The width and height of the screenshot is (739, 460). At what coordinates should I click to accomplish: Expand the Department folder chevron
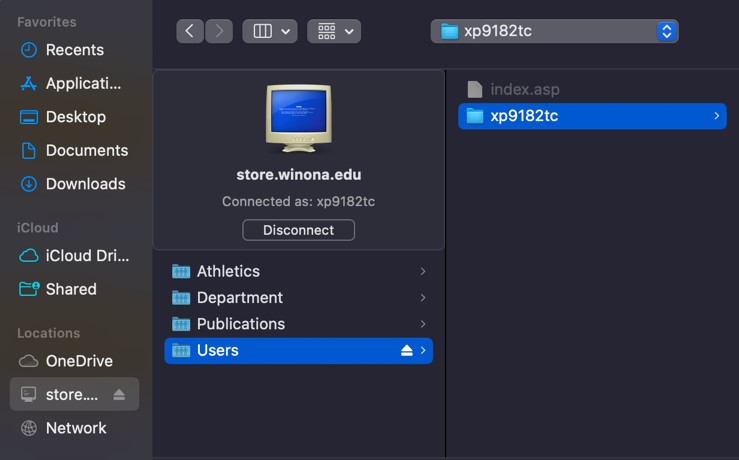point(423,298)
